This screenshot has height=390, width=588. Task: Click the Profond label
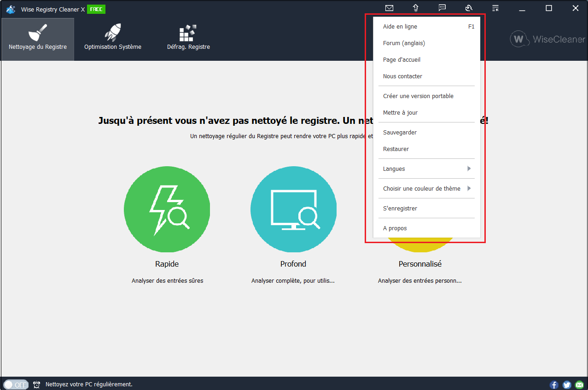coord(293,264)
